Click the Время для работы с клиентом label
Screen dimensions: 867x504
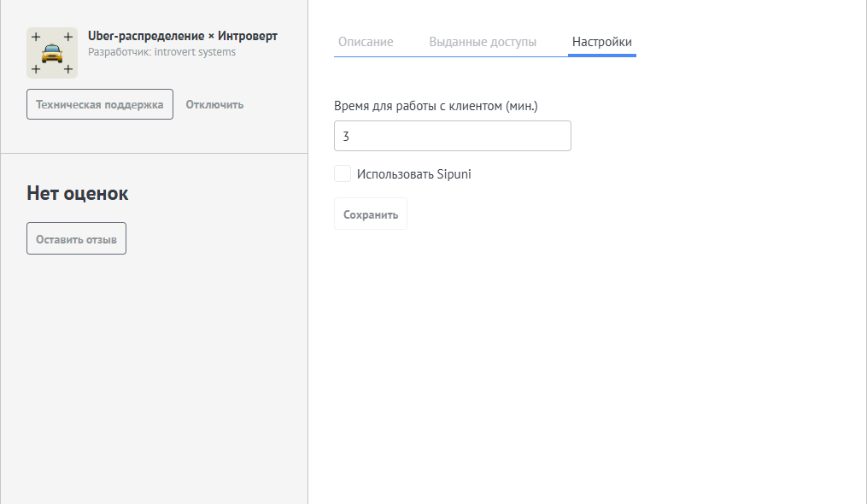click(436, 106)
